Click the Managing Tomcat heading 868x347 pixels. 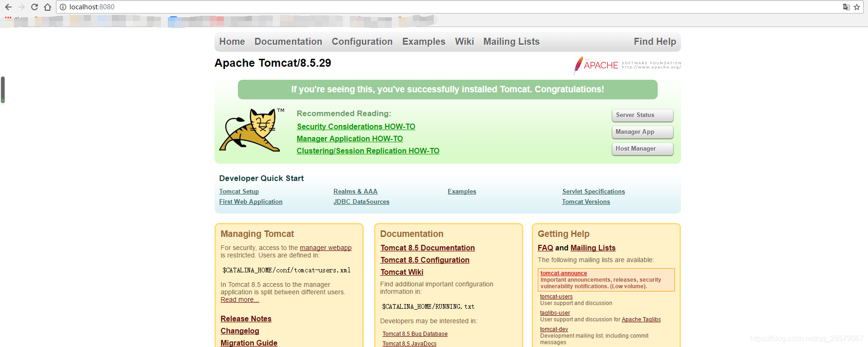click(257, 234)
